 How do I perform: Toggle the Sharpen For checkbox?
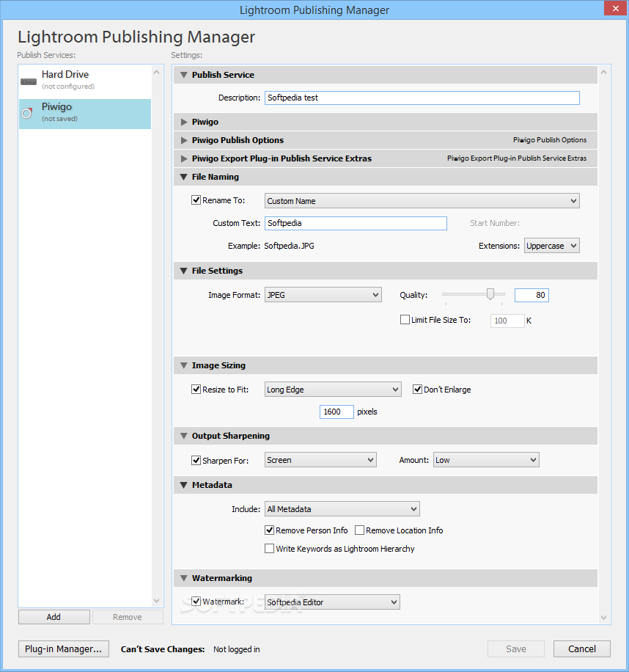196,460
